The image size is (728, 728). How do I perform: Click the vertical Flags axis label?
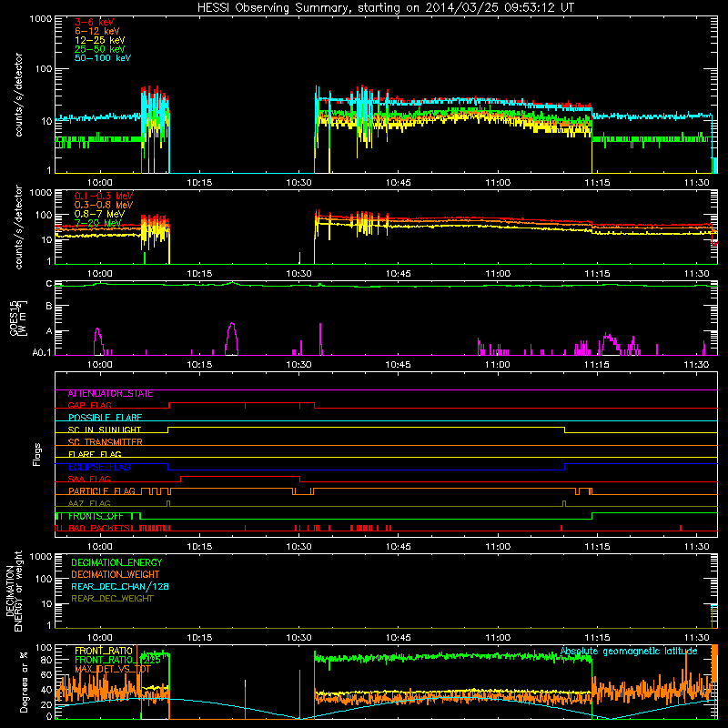click(37, 454)
